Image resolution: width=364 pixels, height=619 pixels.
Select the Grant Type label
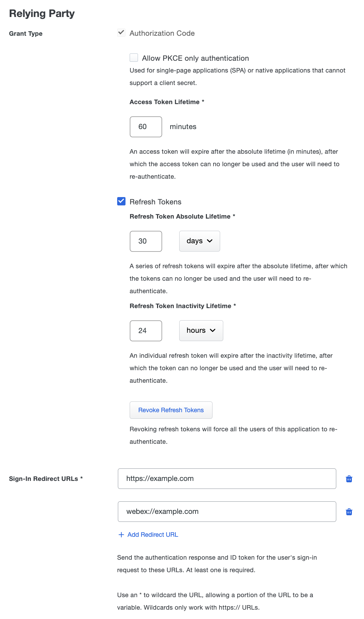[x=26, y=33]
